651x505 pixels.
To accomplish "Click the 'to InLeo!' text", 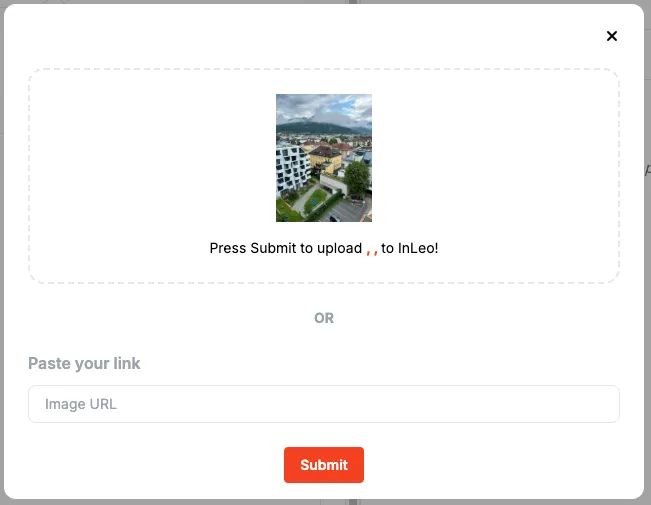I will coord(410,248).
